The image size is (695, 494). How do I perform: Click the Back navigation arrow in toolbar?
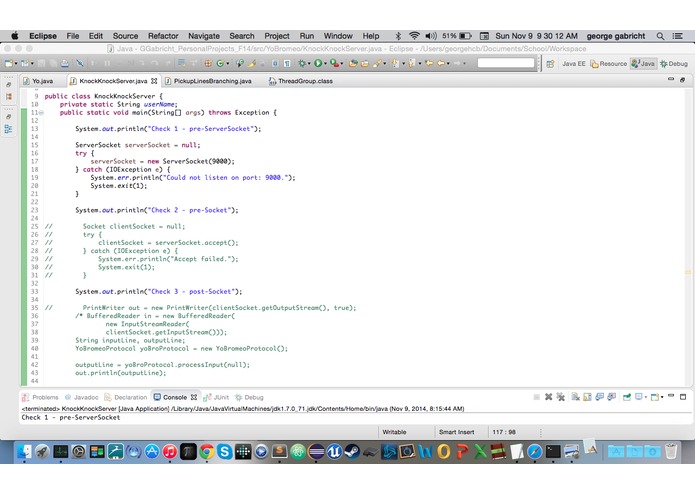(x=441, y=63)
